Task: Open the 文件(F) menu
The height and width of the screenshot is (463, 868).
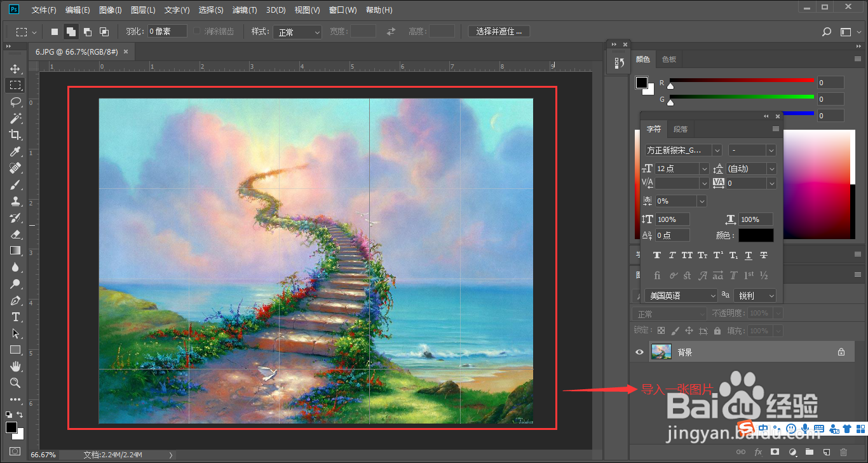Action: (x=44, y=10)
